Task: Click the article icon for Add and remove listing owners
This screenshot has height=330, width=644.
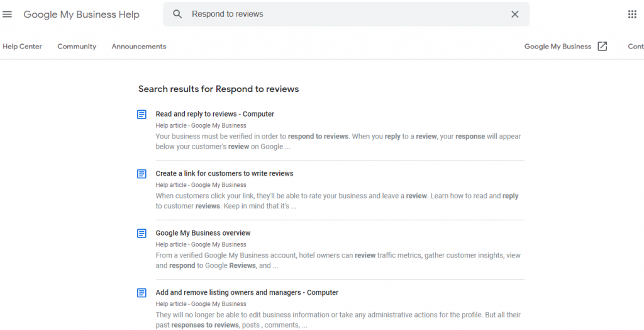Action: (x=142, y=293)
